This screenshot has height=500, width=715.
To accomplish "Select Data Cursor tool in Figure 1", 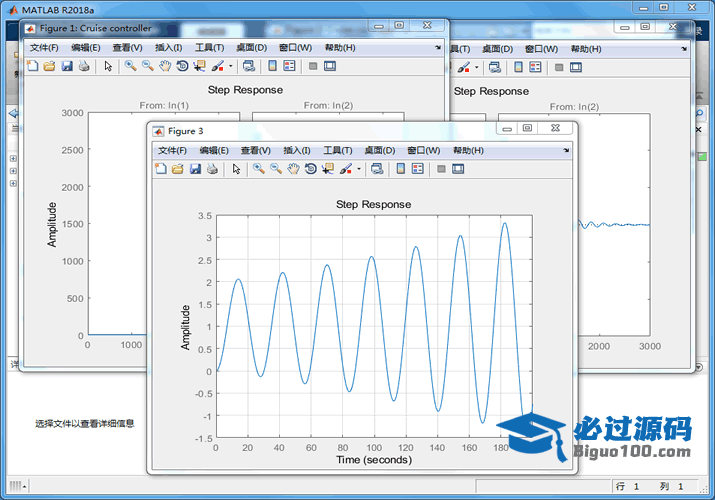I will pos(200,66).
